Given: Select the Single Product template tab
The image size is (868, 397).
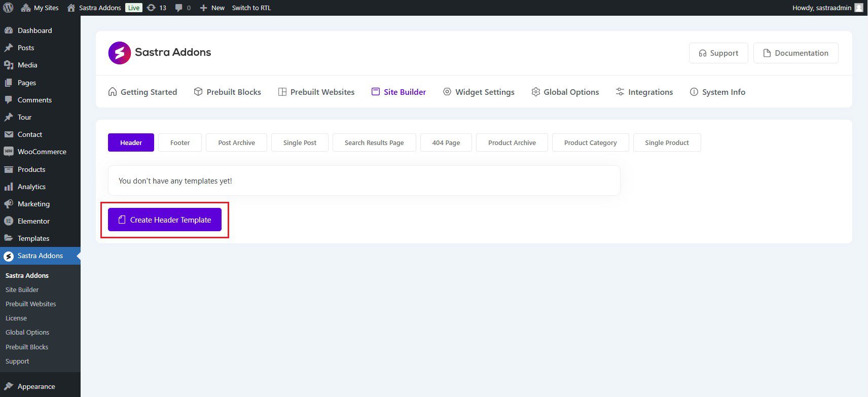Looking at the screenshot, I should point(667,142).
